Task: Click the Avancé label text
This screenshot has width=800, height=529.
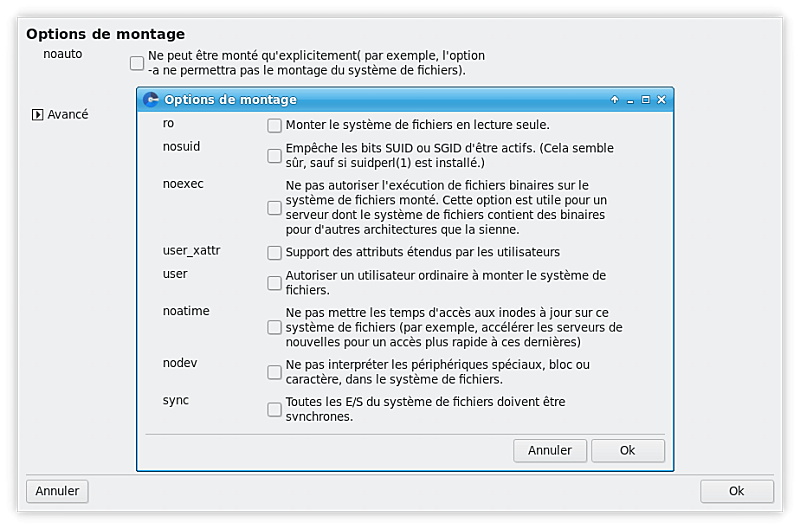Action: (x=68, y=115)
